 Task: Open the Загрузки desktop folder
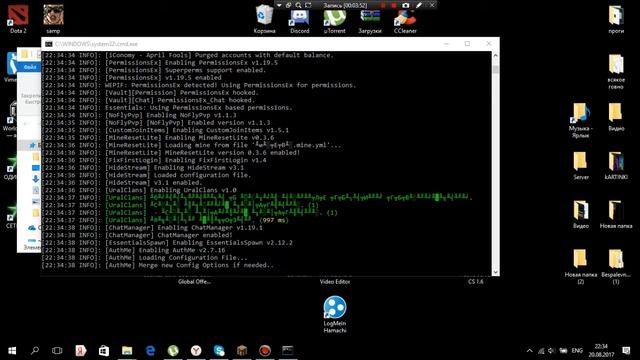[x=370, y=21]
